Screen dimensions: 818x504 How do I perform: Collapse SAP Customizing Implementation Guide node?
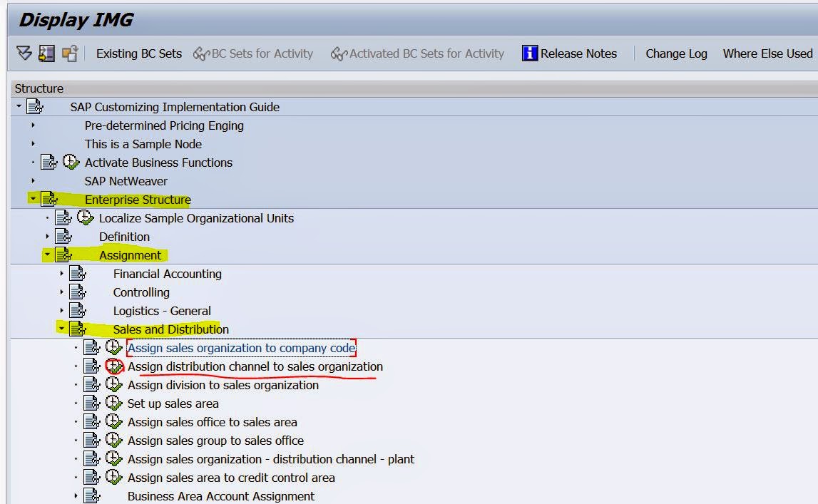pos(19,106)
